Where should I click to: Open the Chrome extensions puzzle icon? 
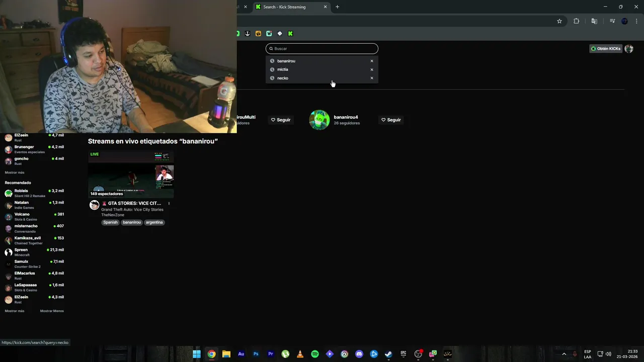(x=576, y=21)
